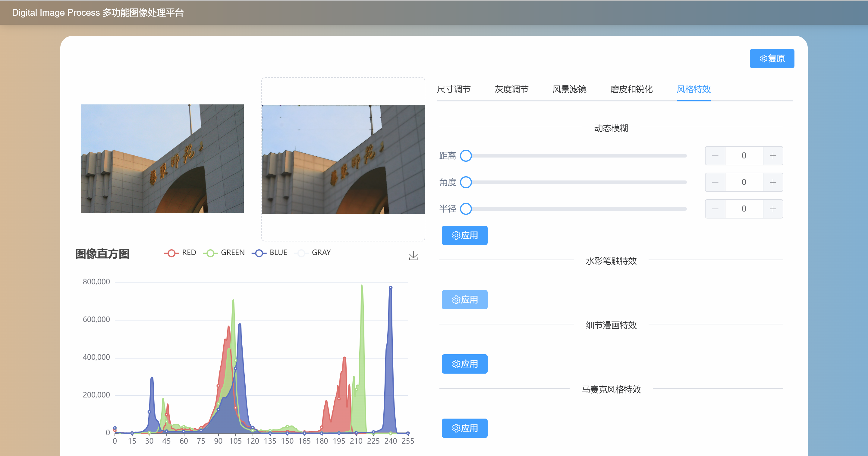This screenshot has height=456, width=868.
Task: Click the plus stepper to increase 角度
Action: coord(773,182)
